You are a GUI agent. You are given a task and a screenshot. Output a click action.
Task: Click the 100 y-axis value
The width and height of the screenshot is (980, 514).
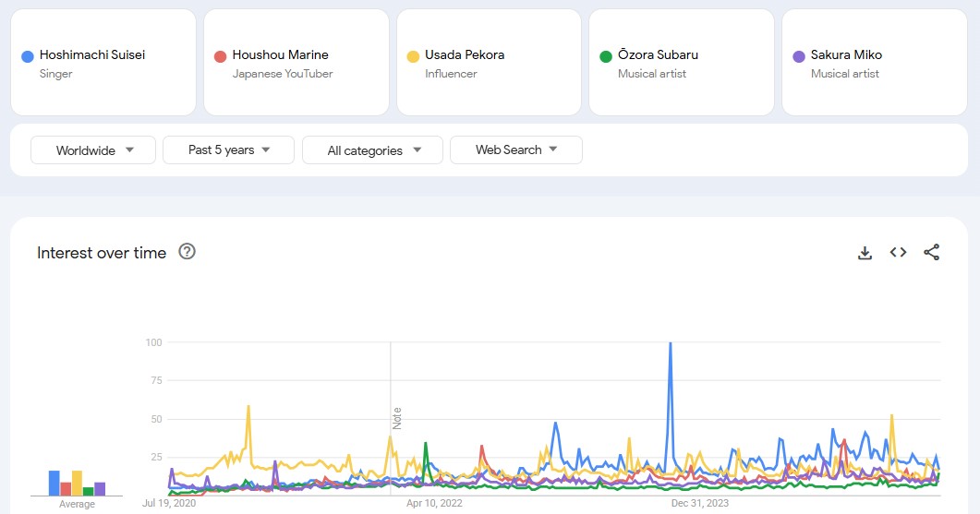153,342
